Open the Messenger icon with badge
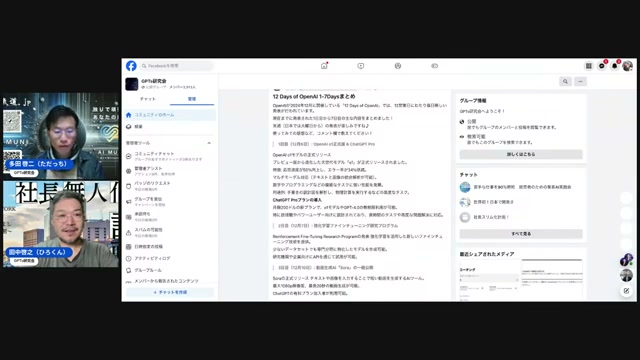This screenshot has width=640, height=360. tap(602, 66)
